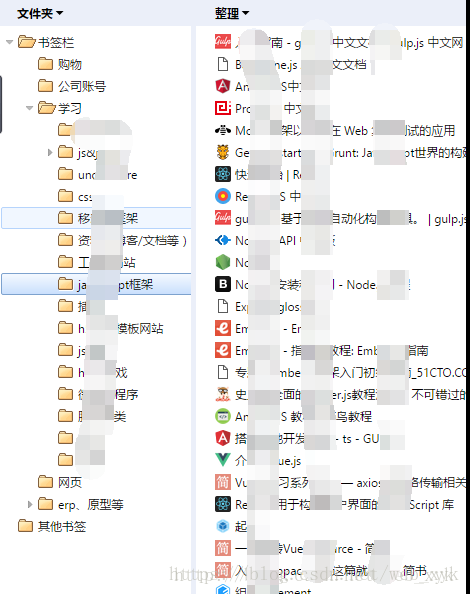470x594 pixels.
Task: Click the Grunt boar favicon
Action: point(223,152)
